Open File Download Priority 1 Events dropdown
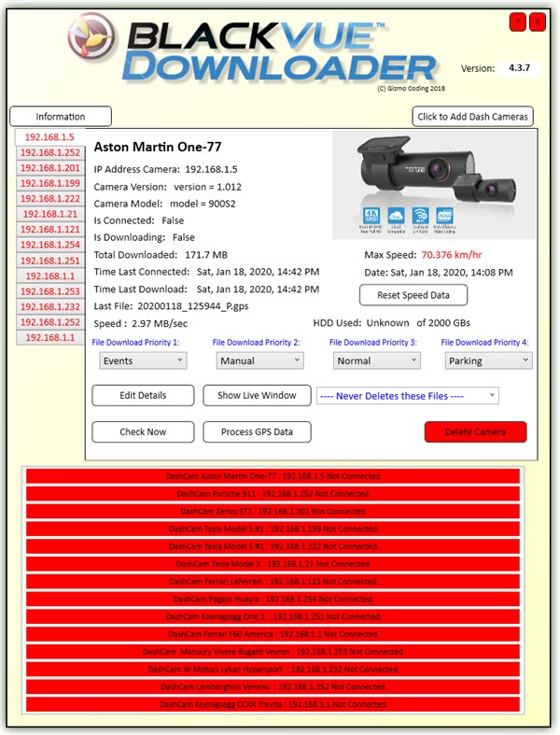 coord(143,360)
